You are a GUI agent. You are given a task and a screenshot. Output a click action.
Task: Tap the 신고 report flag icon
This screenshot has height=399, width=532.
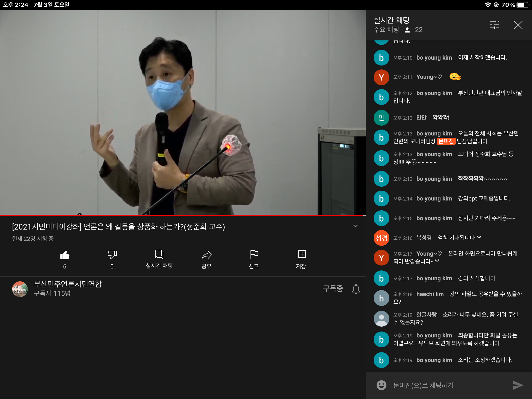pyautogui.click(x=254, y=255)
